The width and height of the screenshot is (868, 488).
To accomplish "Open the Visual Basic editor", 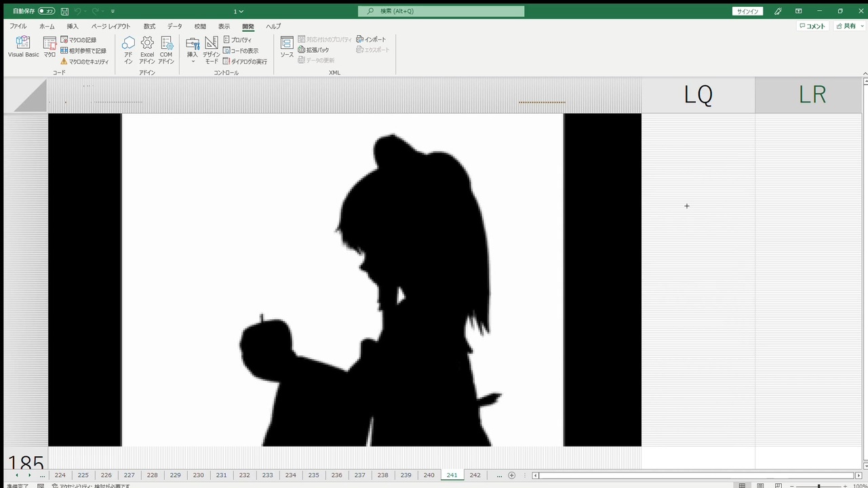I will (x=23, y=47).
